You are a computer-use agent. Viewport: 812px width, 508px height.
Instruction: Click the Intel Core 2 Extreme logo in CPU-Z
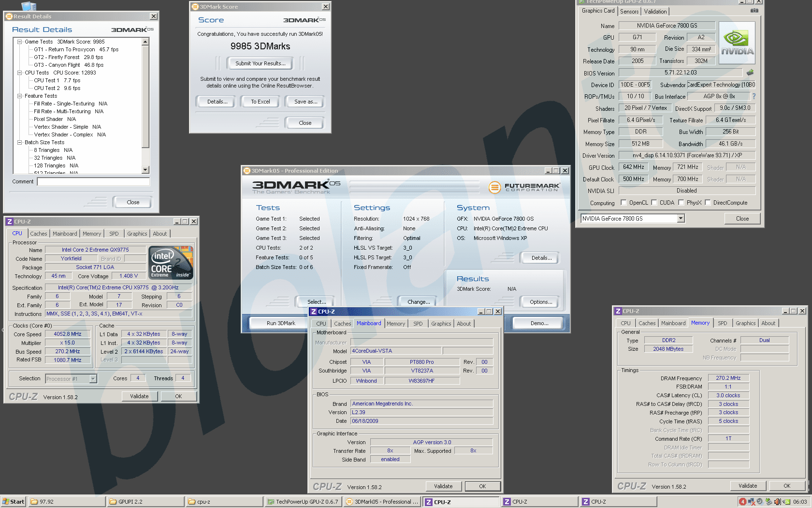[172, 262]
